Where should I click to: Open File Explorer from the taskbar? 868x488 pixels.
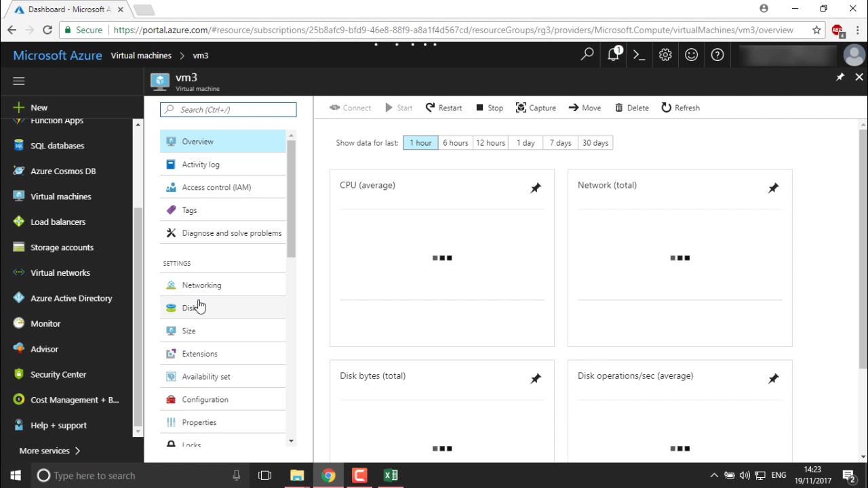tap(297, 475)
